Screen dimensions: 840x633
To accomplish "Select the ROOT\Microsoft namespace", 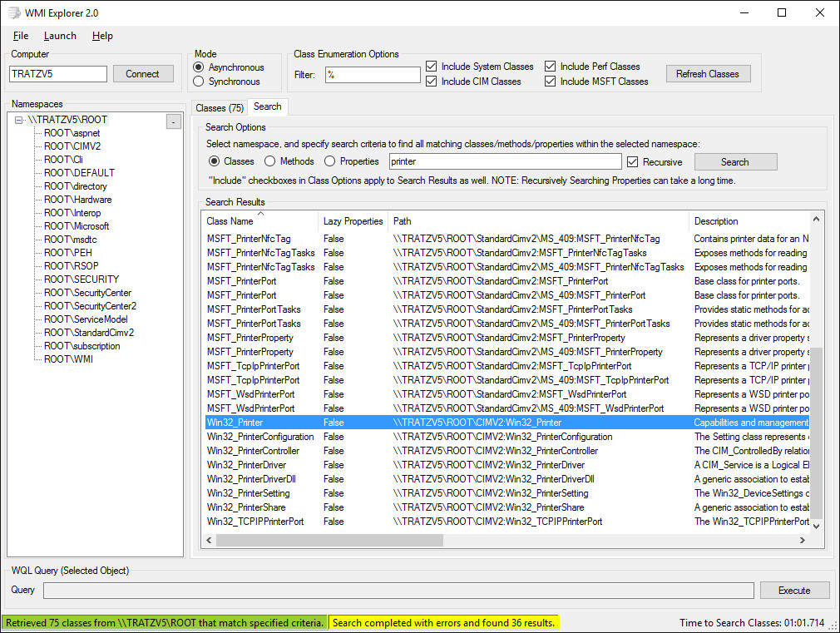I will coord(77,226).
